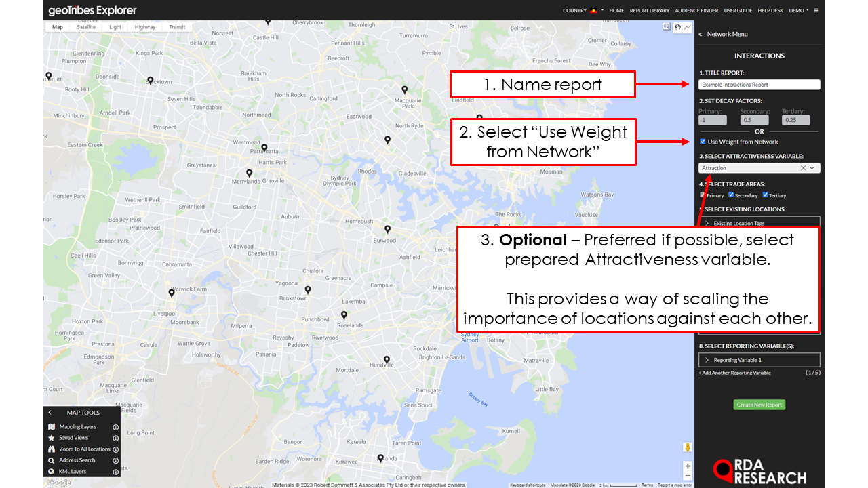Click the location pin near Parramatta

264,147
